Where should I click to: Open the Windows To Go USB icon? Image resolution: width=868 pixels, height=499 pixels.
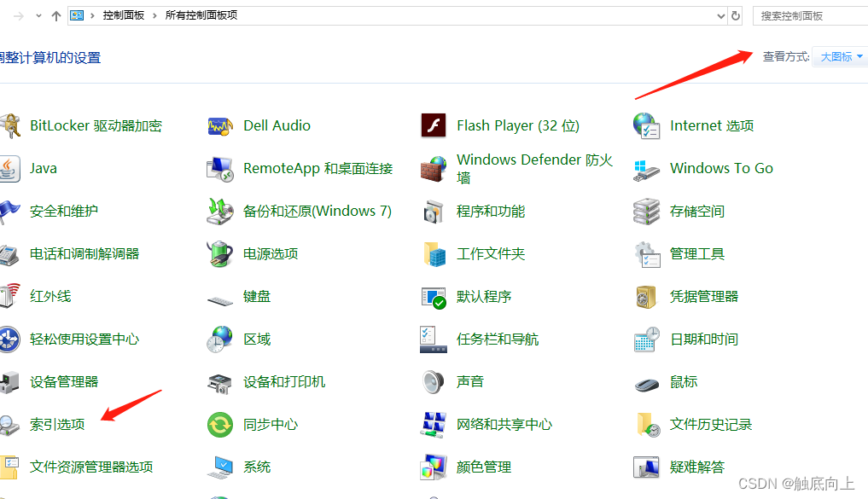(x=647, y=170)
